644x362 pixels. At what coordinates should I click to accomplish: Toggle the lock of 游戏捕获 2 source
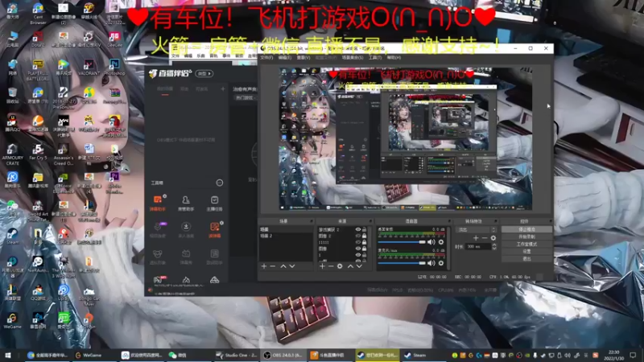click(x=365, y=229)
